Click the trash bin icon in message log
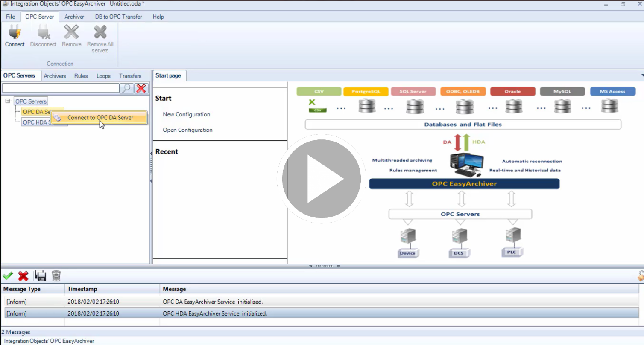The width and height of the screenshot is (644, 345). (x=56, y=276)
